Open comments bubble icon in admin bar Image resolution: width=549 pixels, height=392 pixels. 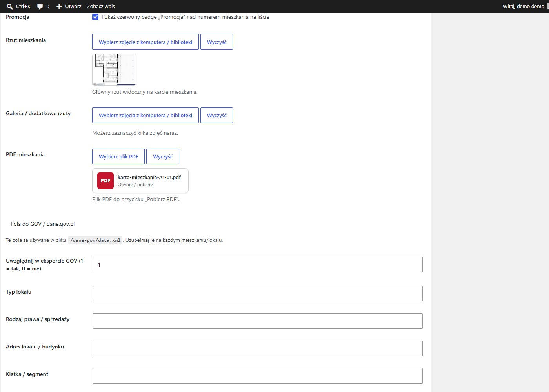[x=40, y=6]
